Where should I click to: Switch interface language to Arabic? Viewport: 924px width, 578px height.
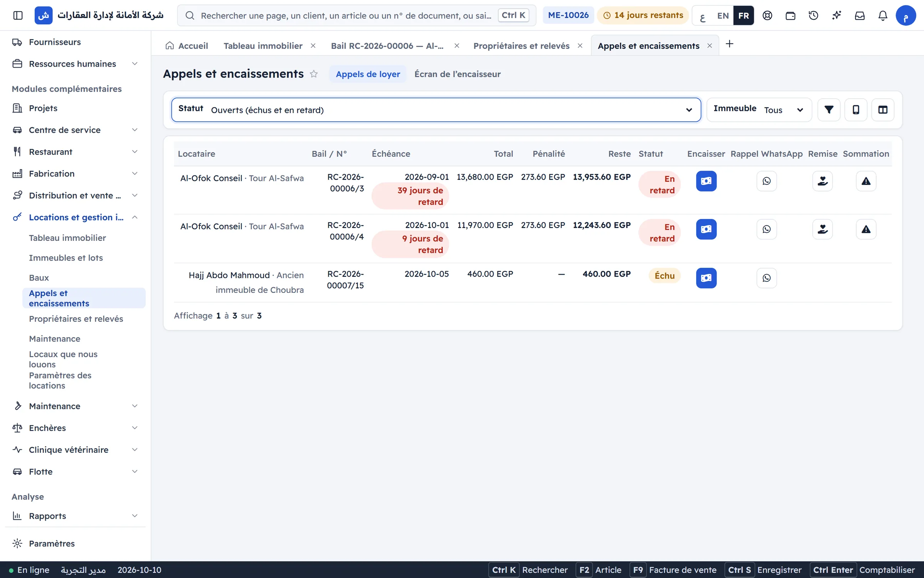703,15
